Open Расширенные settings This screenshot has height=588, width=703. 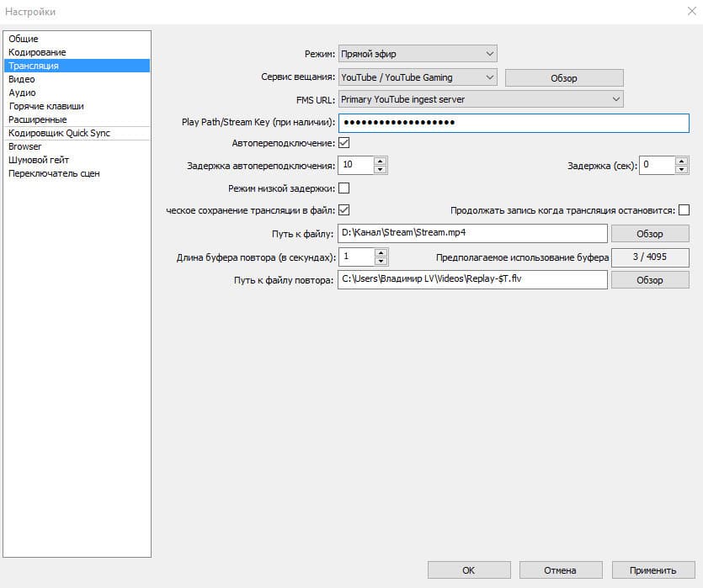coord(77,119)
